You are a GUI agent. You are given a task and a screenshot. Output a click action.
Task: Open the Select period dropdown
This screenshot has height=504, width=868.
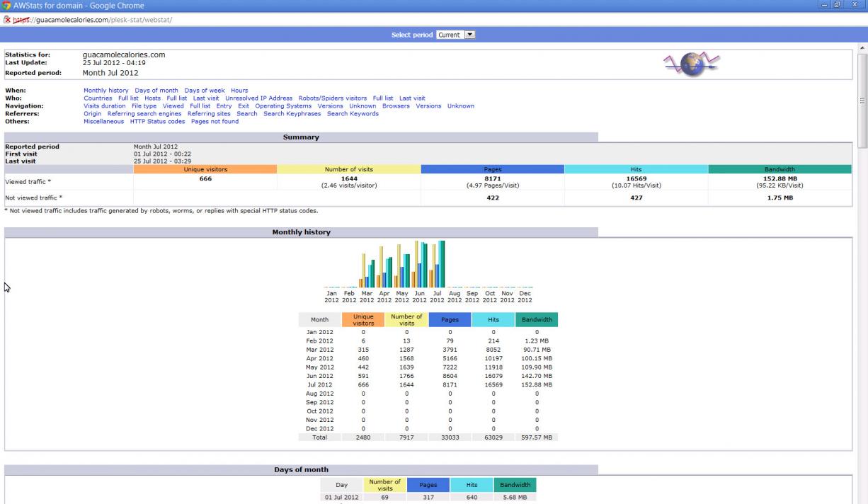pos(456,35)
